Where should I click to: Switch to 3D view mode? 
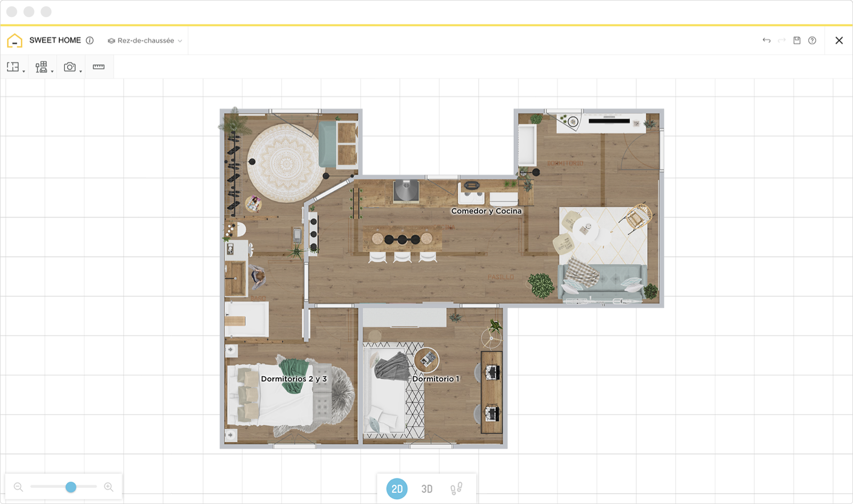427,489
